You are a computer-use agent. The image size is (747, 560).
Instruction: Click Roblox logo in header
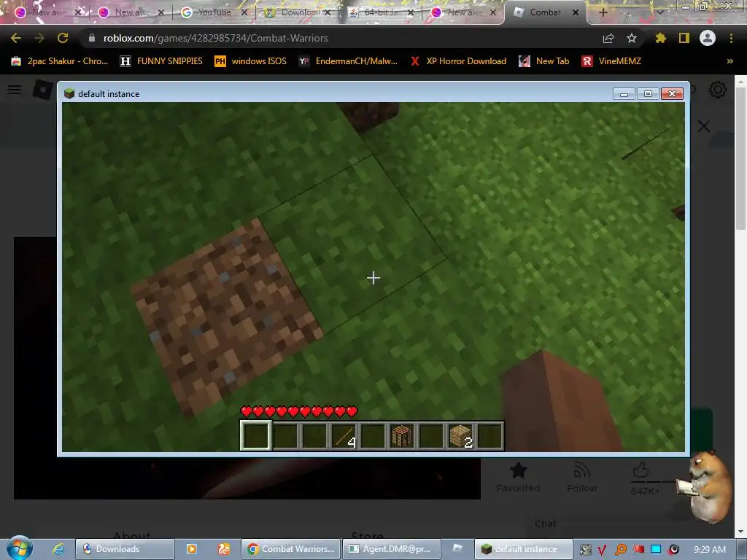43,90
